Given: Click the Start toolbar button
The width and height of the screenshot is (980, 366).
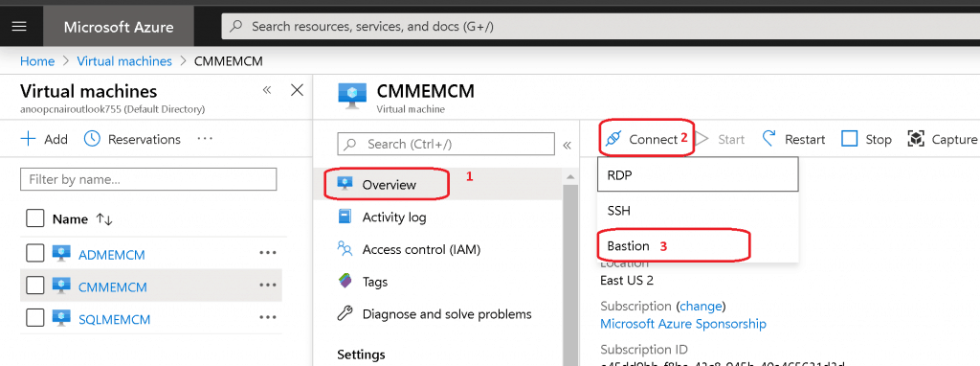Looking at the screenshot, I should coord(721,139).
